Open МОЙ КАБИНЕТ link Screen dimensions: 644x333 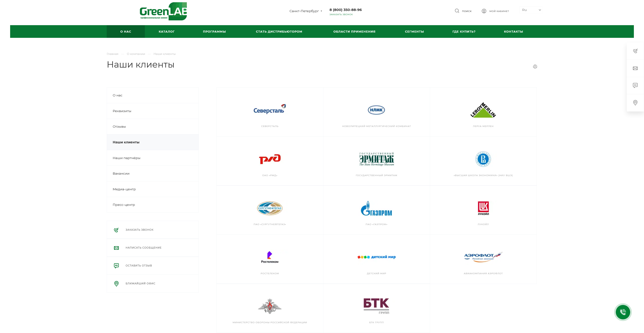click(x=499, y=11)
